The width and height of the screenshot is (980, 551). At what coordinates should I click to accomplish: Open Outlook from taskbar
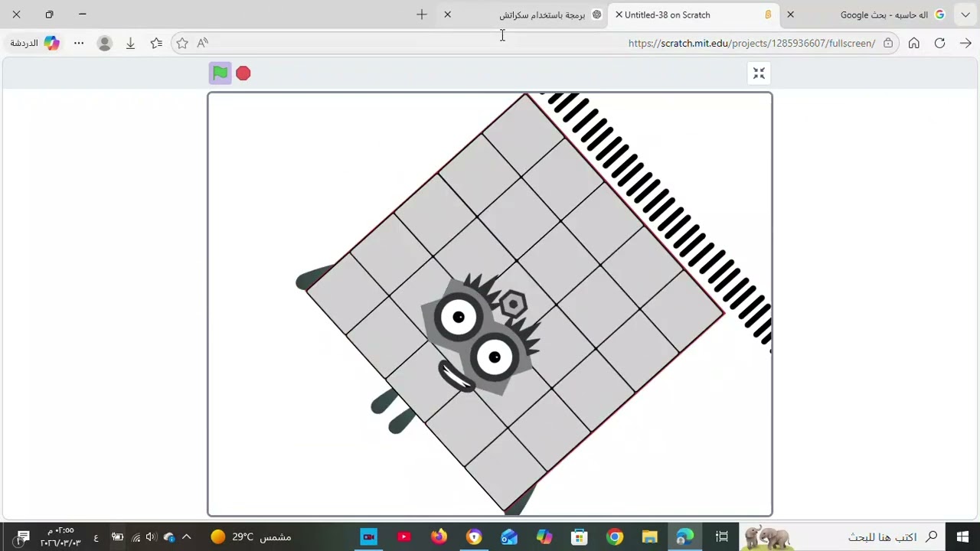pyautogui.click(x=509, y=536)
